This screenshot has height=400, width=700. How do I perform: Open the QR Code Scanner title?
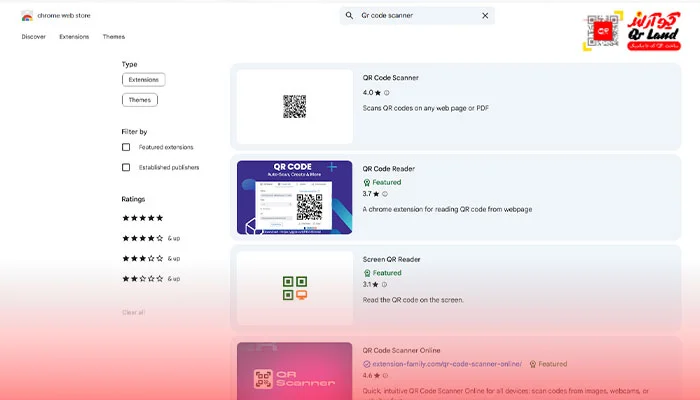[x=391, y=78]
